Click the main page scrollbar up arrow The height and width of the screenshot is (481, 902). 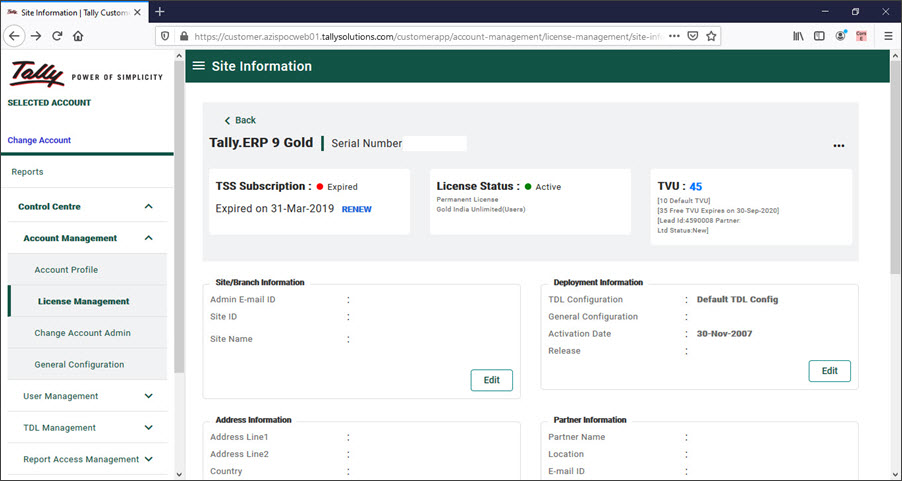coord(895,56)
